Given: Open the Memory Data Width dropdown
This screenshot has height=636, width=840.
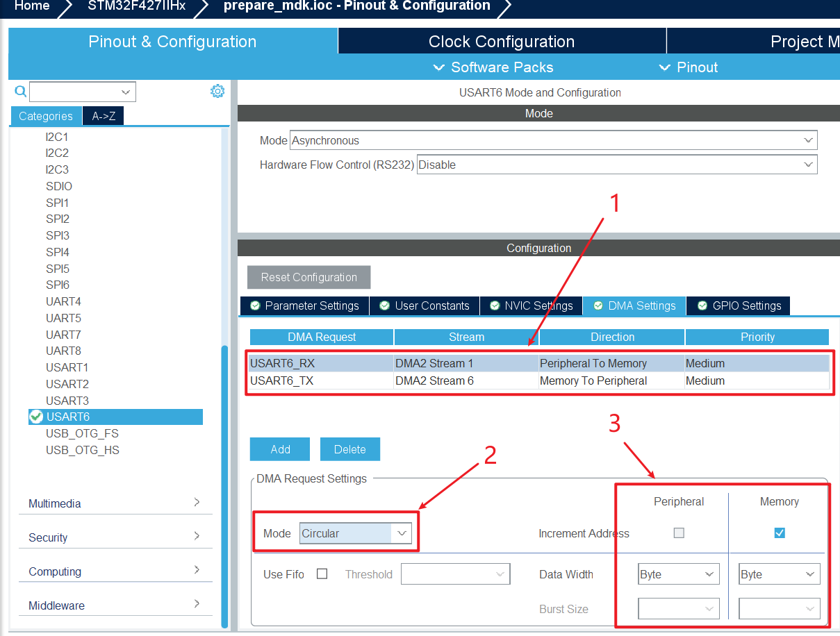Looking at the screenshot, I should coord(780,574).
